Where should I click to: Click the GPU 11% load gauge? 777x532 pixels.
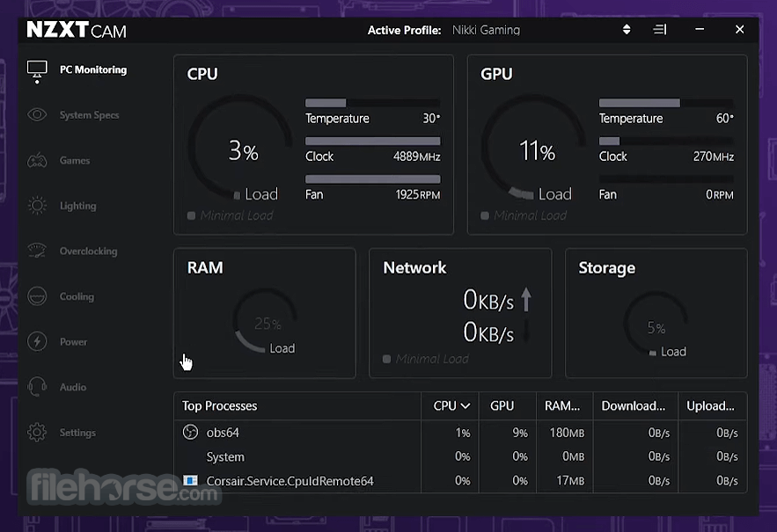click(534, 148)
